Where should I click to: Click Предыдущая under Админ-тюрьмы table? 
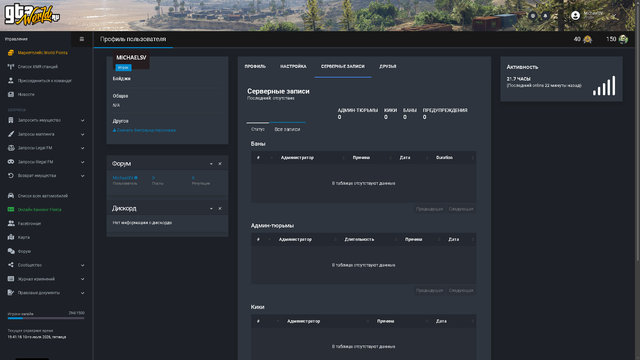click(x=429, y=291)
